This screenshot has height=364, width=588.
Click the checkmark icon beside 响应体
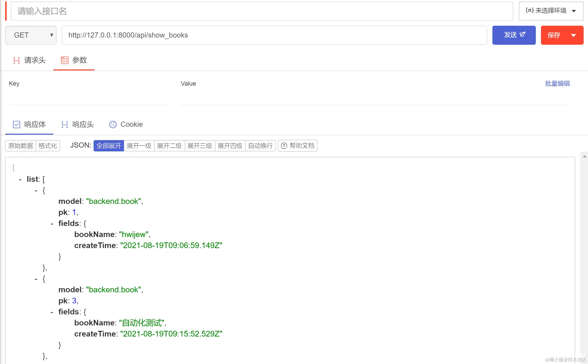pyautogui.click(x=16, y=124)
